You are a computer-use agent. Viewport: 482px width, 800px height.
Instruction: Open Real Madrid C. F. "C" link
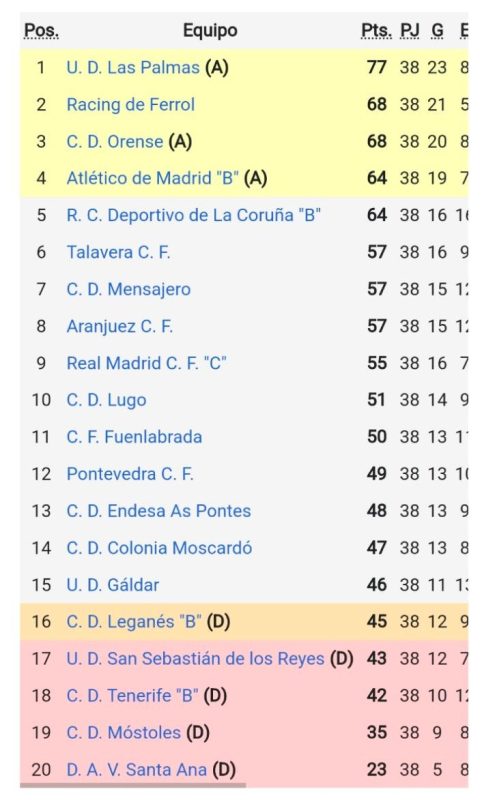146,363
